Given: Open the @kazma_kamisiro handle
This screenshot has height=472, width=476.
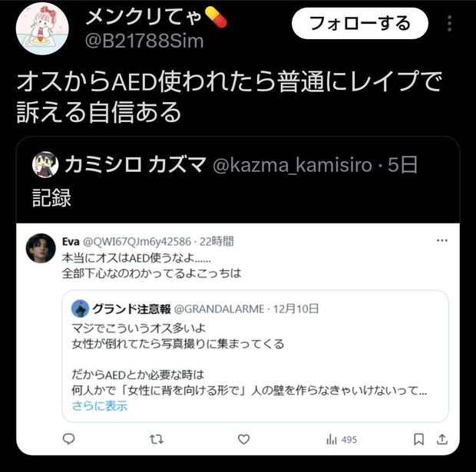Looking at the screenshot, I should (x=292, y=165).
